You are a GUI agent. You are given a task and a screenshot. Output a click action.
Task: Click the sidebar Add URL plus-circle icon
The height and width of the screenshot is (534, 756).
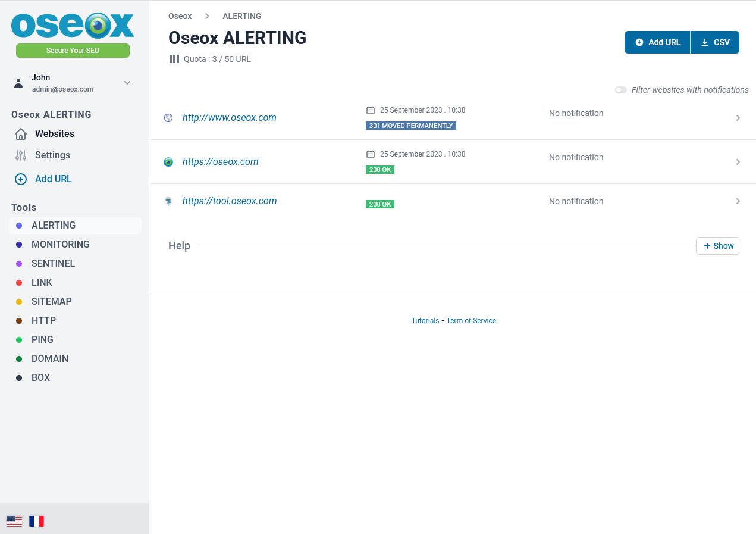point(21,179)
